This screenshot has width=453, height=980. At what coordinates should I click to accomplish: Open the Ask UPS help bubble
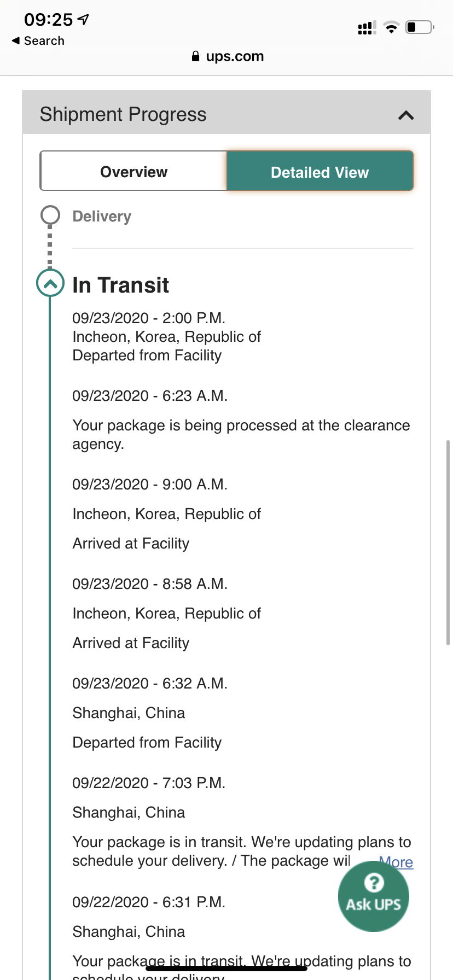pos(374,896)
